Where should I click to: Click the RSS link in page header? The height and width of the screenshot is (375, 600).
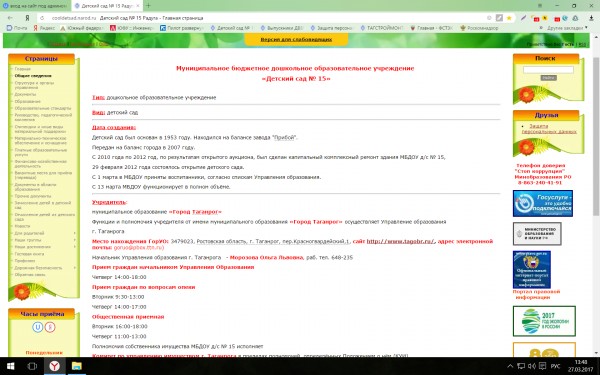pyautogui.click(x=582, y=44)
